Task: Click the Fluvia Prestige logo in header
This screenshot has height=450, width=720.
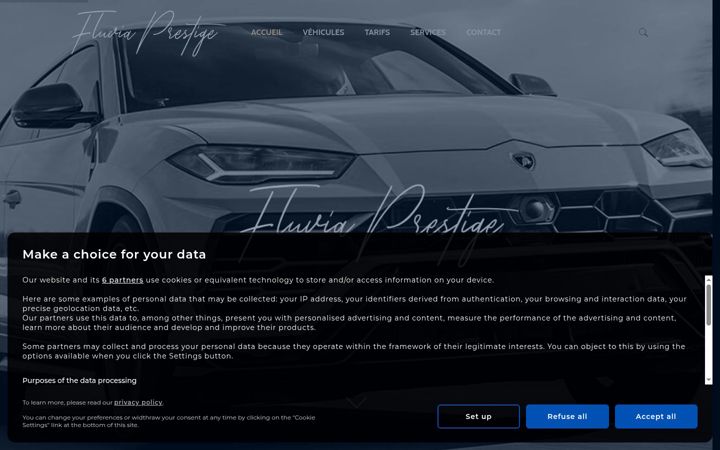Action: click(x=145, y=33)
